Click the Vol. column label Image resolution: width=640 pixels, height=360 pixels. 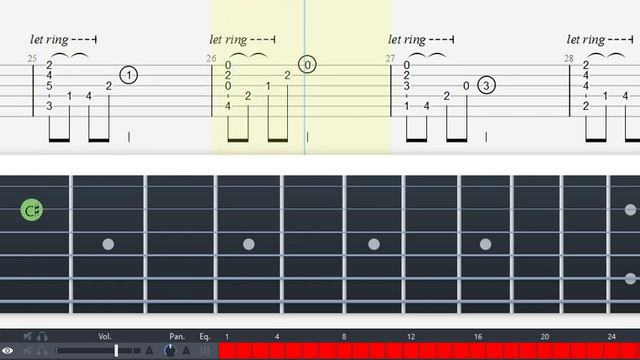104,337
